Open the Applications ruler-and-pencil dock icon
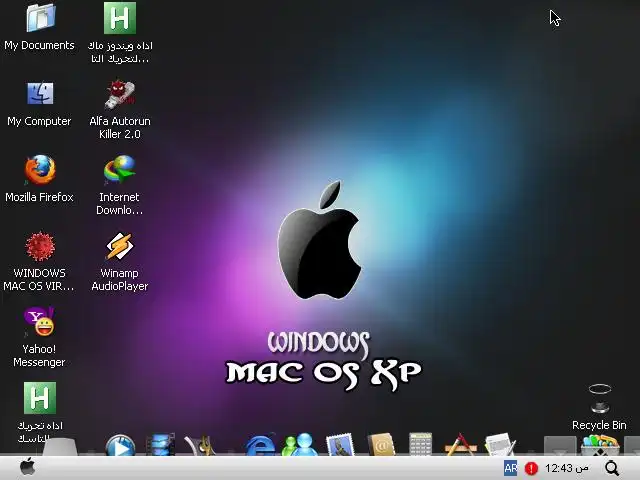640x480 pixels. click(x=460, y=445)
